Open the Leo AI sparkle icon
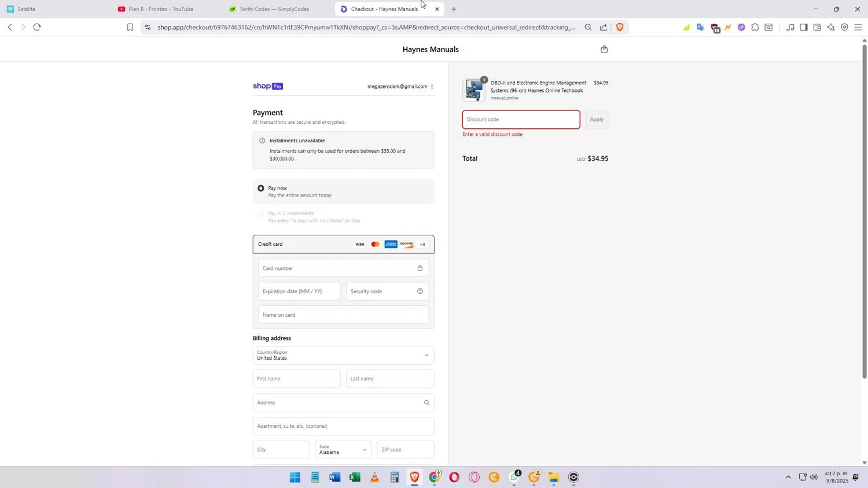Screen dimensions: 868x488 pos(831,27)
